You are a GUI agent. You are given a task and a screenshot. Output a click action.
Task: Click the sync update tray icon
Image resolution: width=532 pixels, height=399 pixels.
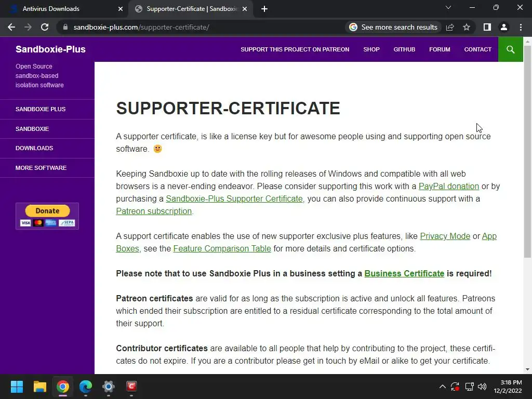tap(455, 387)
